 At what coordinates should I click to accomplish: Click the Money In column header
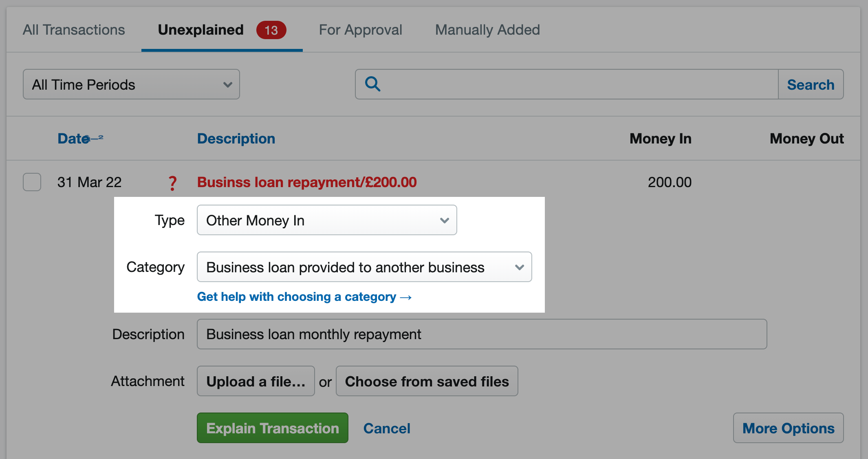pyautogui.click(x=660, y=139)
